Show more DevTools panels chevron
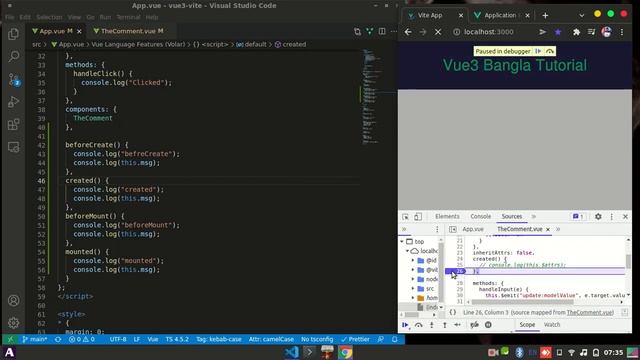Viewport: 640px width, 360px height. tap(533, 217)
